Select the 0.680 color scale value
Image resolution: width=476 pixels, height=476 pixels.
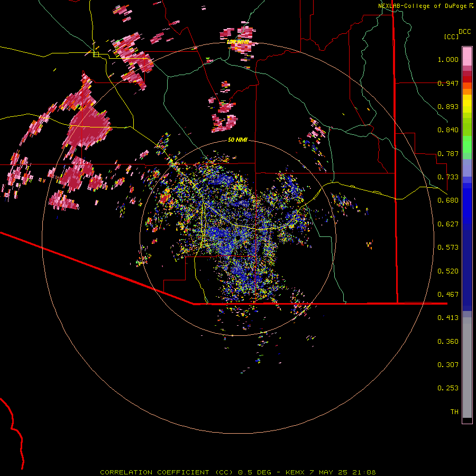448,200
